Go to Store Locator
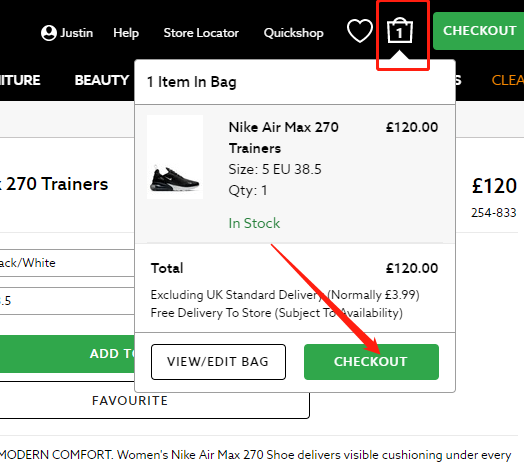Screen dimensions: 524x463 pos(201,33)
